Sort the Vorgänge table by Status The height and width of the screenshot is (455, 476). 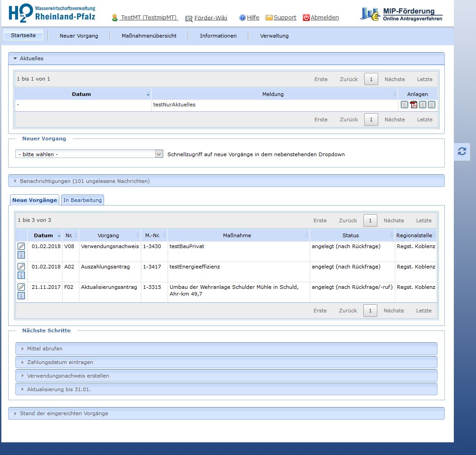tap(352, 235)
